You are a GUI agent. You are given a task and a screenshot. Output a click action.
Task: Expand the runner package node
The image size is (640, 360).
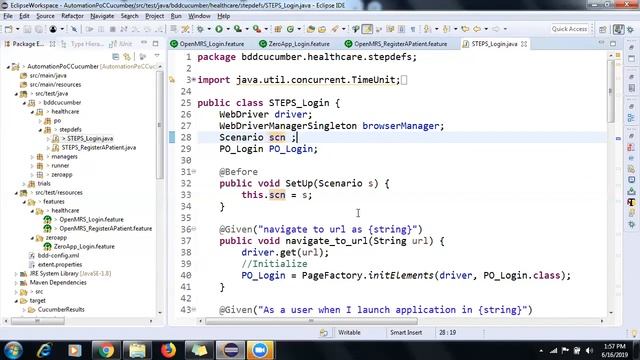pos(32,166)
